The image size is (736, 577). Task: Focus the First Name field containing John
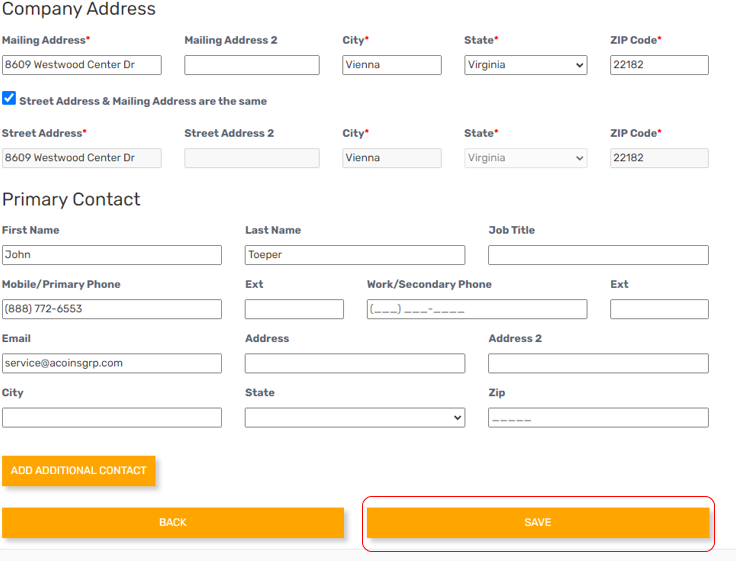pos(112,255)
